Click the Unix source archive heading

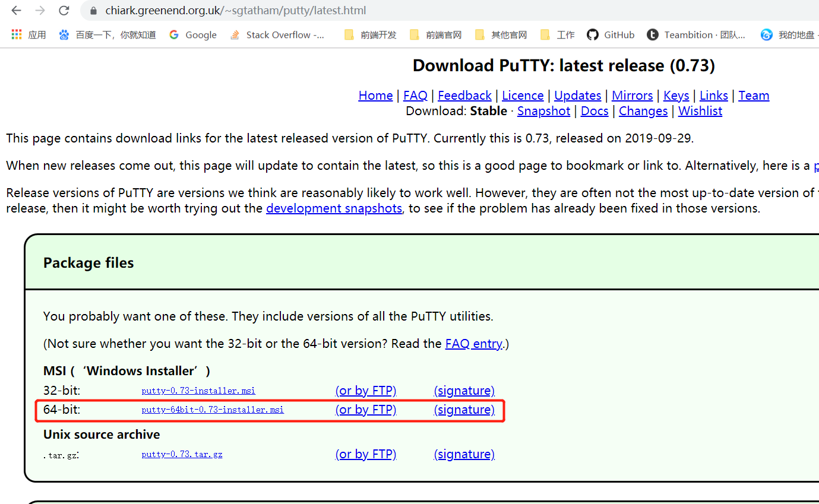coord(102,435)
